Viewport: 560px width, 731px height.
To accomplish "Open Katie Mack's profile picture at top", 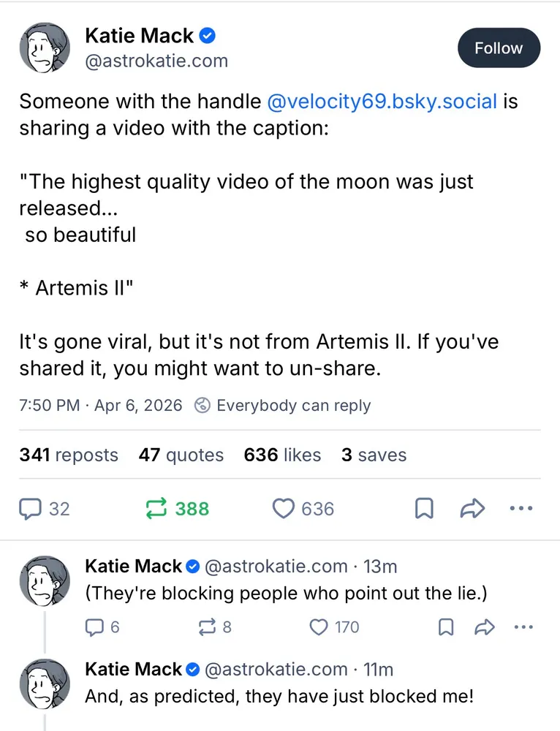I will pos(45,48).
